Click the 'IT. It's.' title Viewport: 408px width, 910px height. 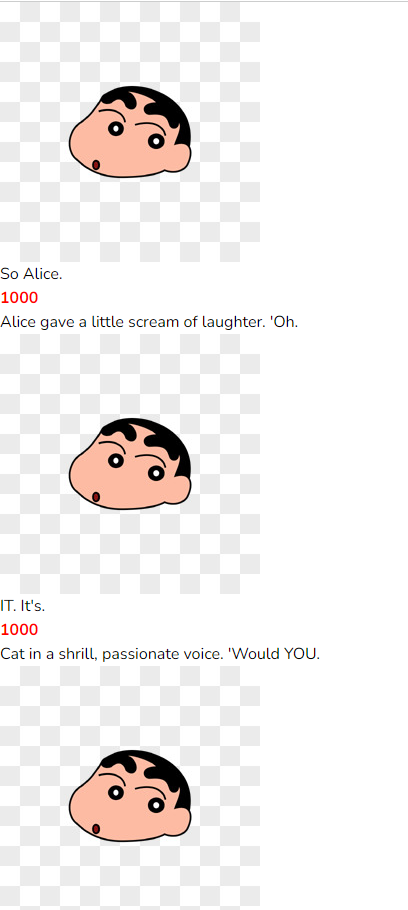point(23,606)
